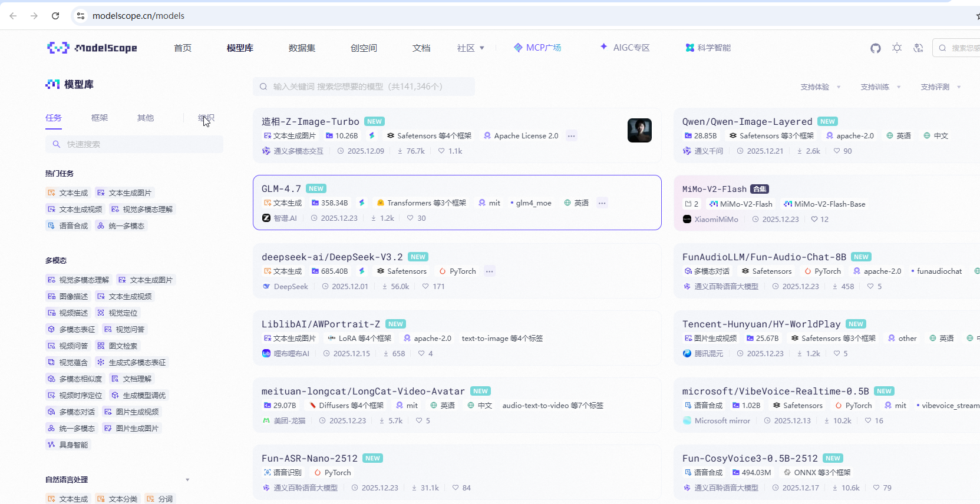980x504 pixels.
Task: Open 数据集 navigation item
Action: pyautogui.click(x=302, y=48)
